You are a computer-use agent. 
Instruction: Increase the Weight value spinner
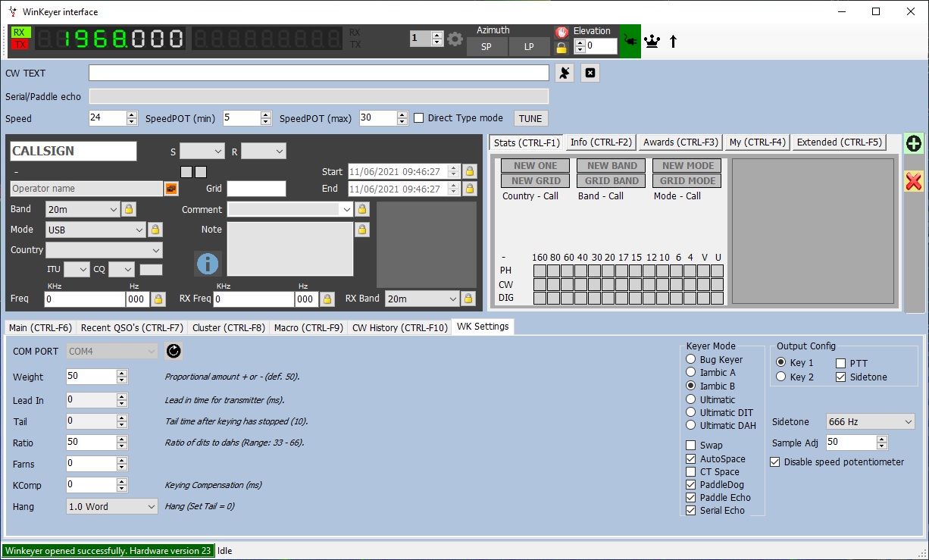point(122,373)
